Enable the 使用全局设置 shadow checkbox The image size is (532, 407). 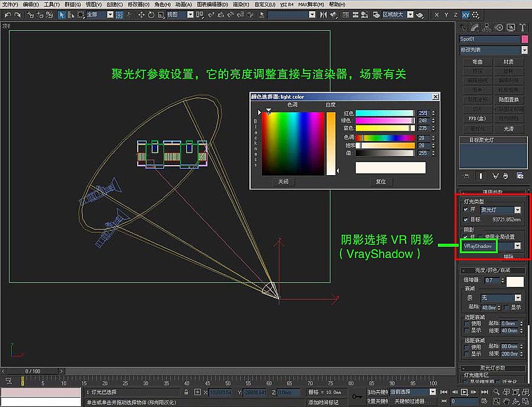click(480, 236)
